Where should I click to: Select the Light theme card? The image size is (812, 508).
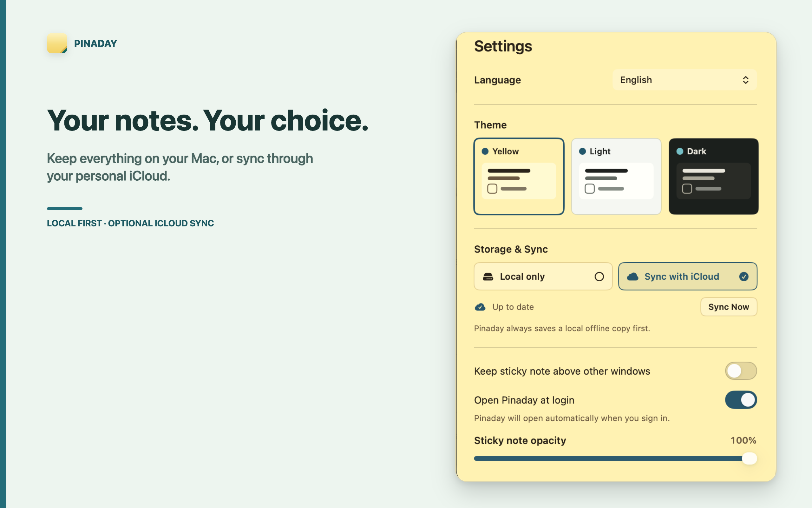coord(616,177)
